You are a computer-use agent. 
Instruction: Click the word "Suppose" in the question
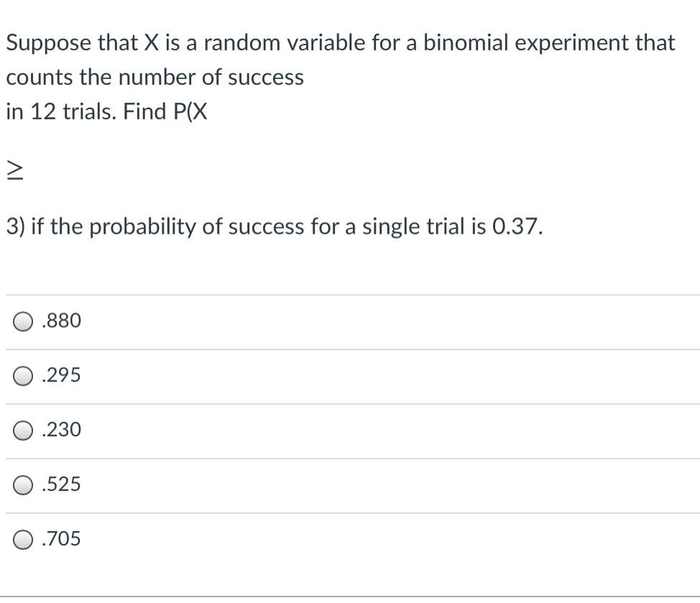coord(49,43)
